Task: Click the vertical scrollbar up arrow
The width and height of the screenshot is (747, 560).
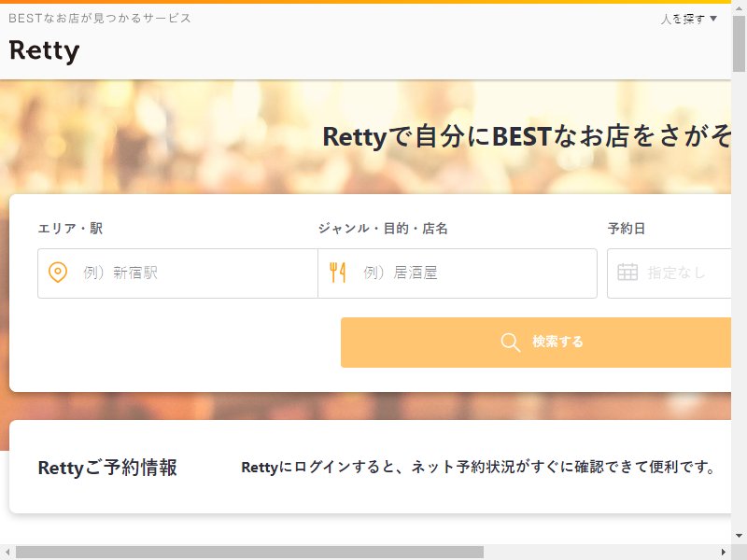Action: (739, 7)
